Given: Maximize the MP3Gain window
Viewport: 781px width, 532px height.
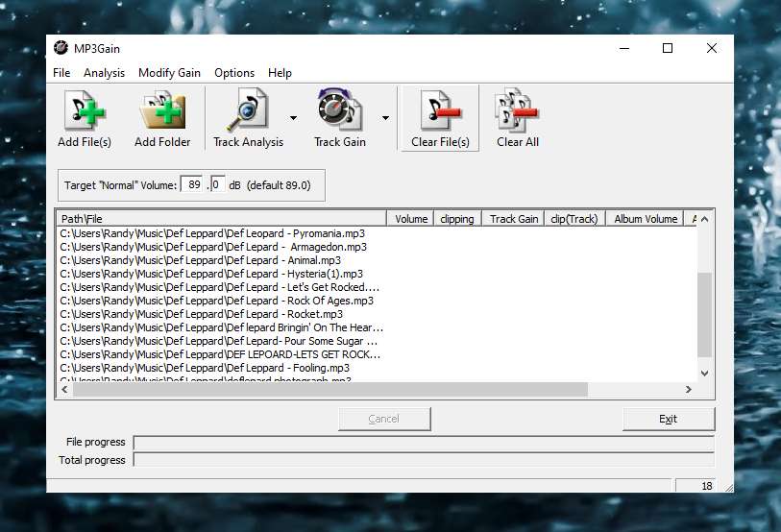Looking at the screenshot, I should [668, 48].
